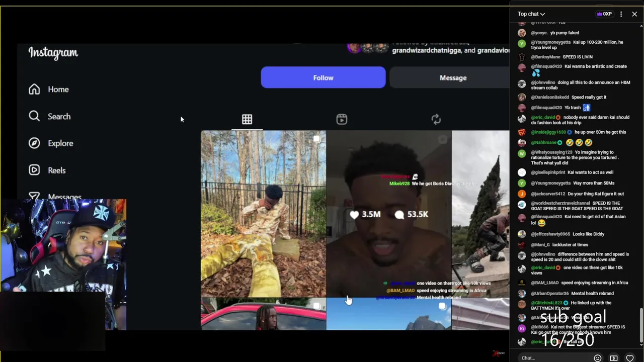Open the Explore compass icon
This screenshot has height=362, width=644.
tap(34, 143)
